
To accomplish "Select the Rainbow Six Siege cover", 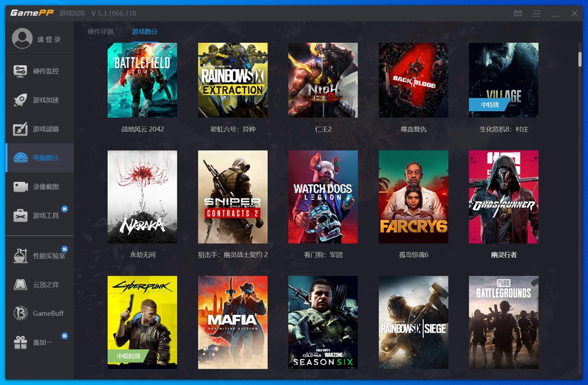I will (x=413, y=322).
